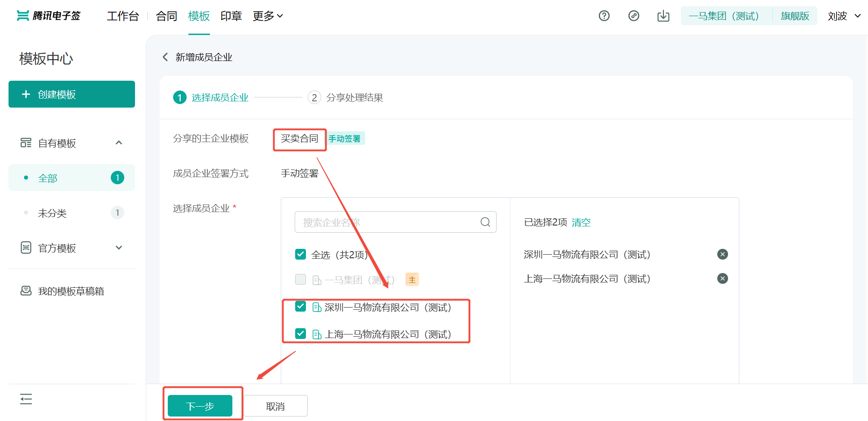Viewport: 868px width, 421px height.
Task: Click the 一马集团（测试） organization switcher
Action: point(724,16)
